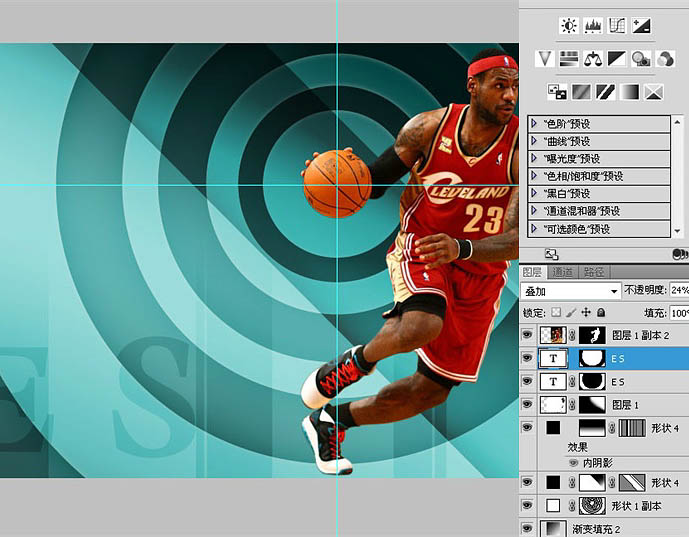Hide the 内阴影 effect

pos(573,463)
